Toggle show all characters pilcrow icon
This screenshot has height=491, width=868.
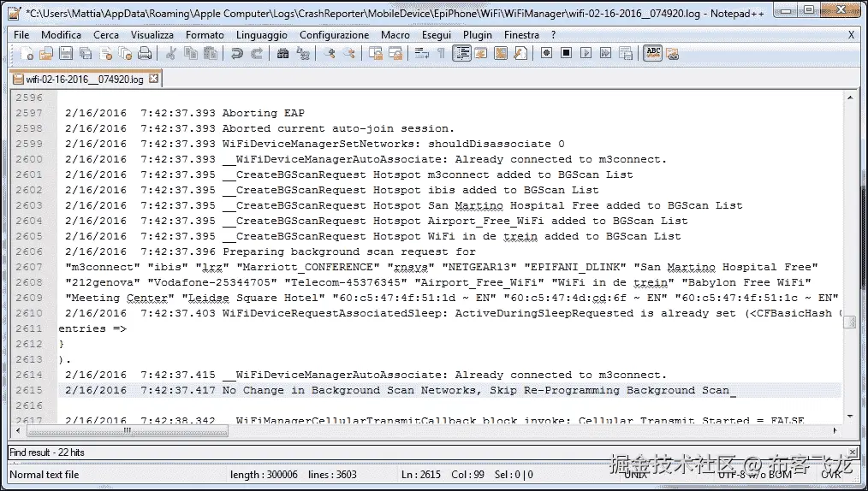coord(441,54)
